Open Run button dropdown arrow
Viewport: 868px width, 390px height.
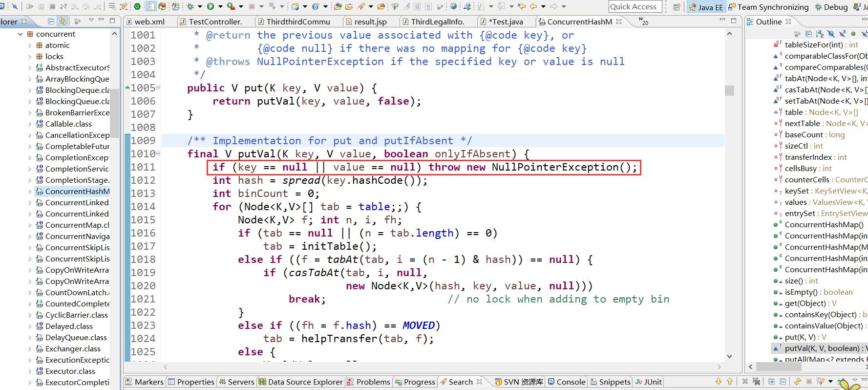pos(220,6)
